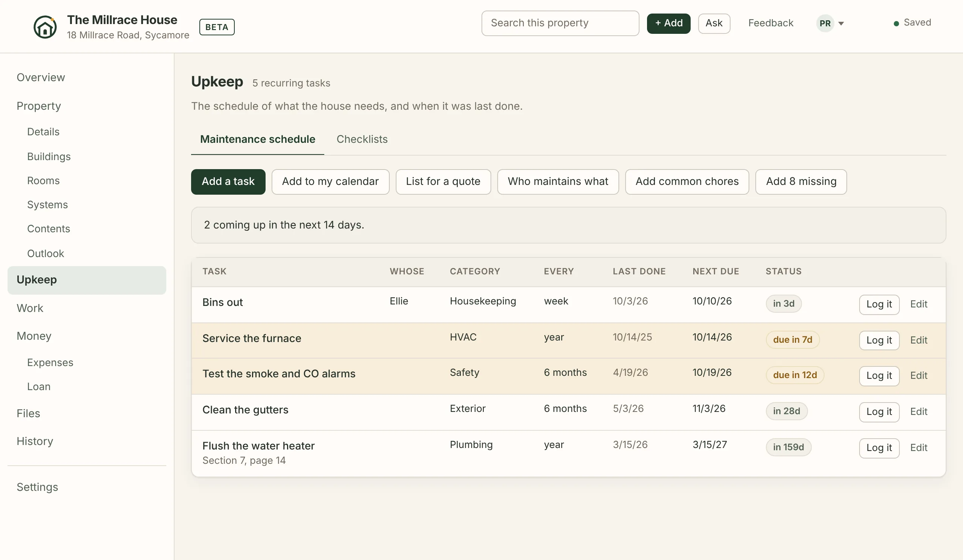Click the 'in 159d' status badge
Screen dimensions: 963x560
coord(788,447)
